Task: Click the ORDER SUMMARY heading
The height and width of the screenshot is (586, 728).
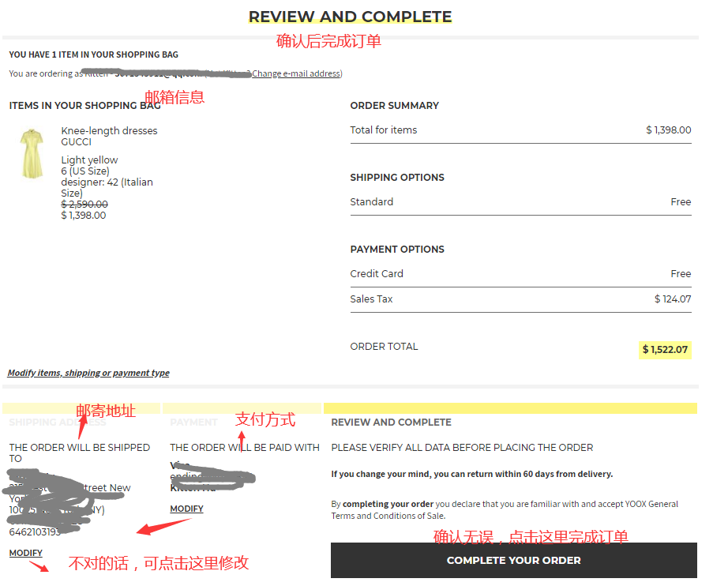Action: pos(395,106)
